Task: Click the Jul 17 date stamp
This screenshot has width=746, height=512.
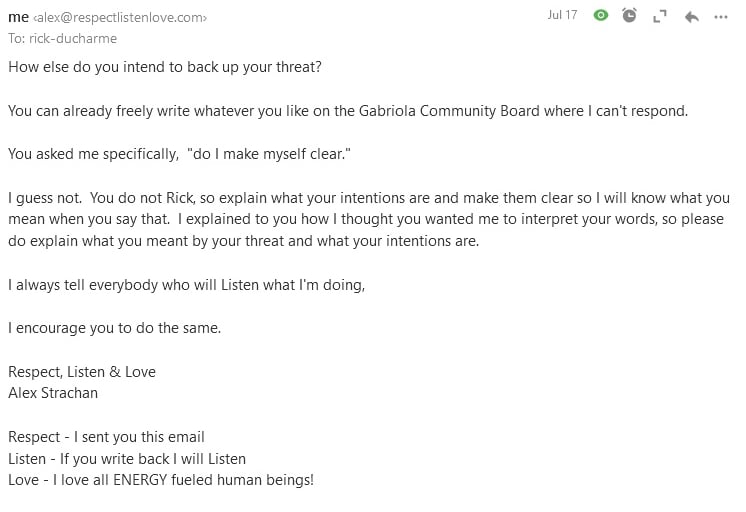Action: [562, 15]
